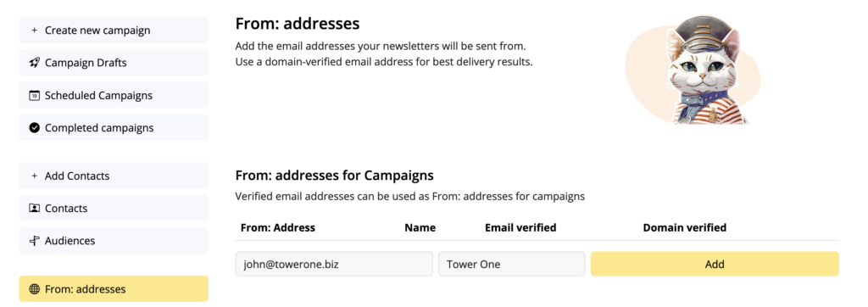
Task: Click the contact card icon for Contacts
Action: coord(34,209)
